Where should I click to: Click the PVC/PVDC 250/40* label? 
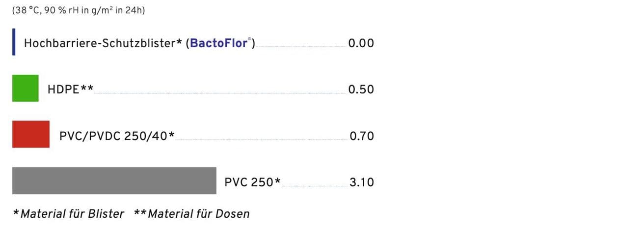click(117, 136)
